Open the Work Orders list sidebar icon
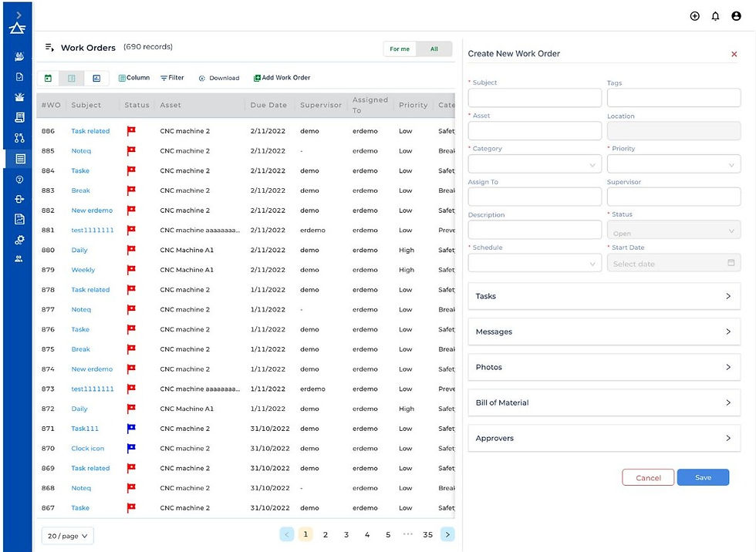 click(20, 159)
